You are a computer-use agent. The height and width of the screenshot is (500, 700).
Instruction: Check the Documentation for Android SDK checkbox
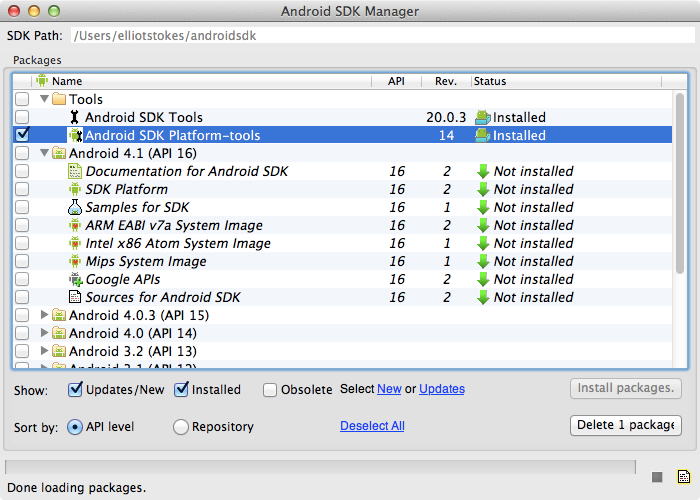pyautogui.click(x=22, y=171)
